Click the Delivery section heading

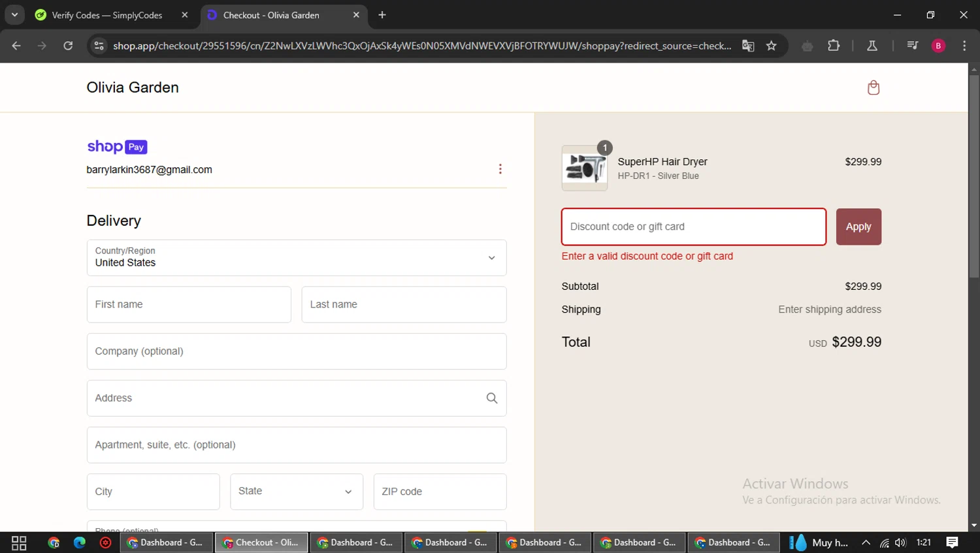coord(114,221)
